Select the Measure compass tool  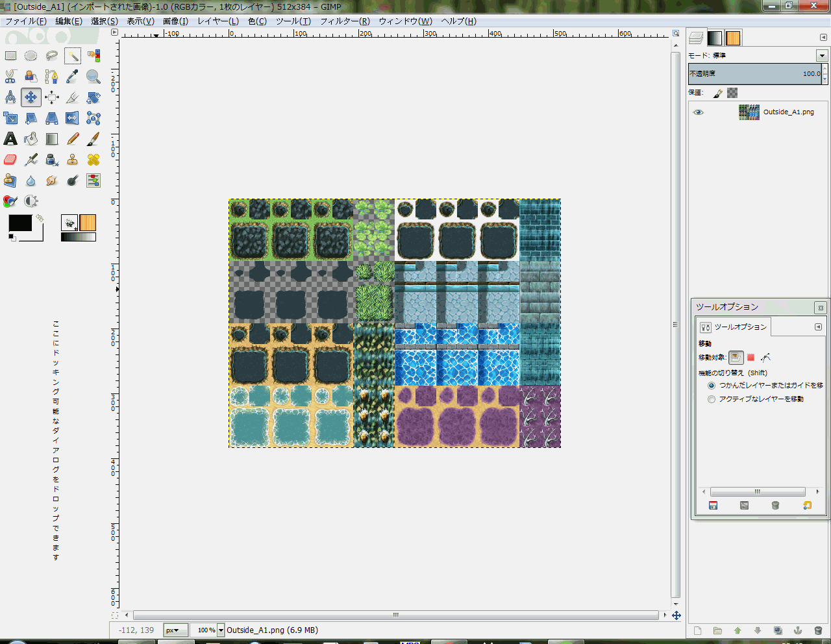click(10, 97)
